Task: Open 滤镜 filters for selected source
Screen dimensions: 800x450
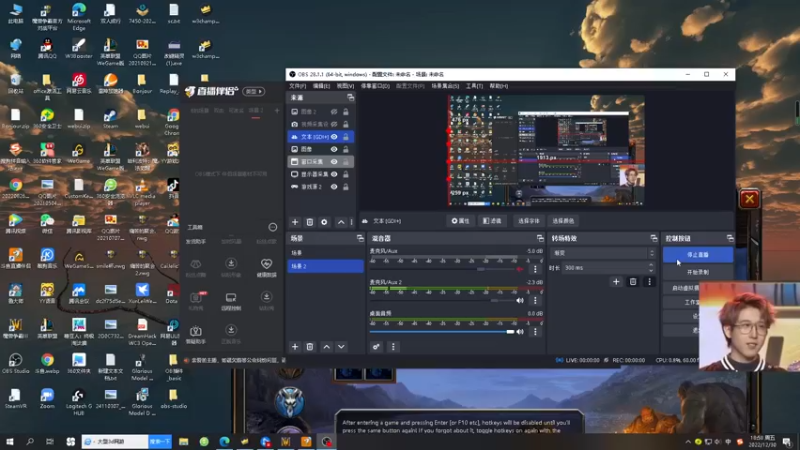Action: click(x=492, y=221)
